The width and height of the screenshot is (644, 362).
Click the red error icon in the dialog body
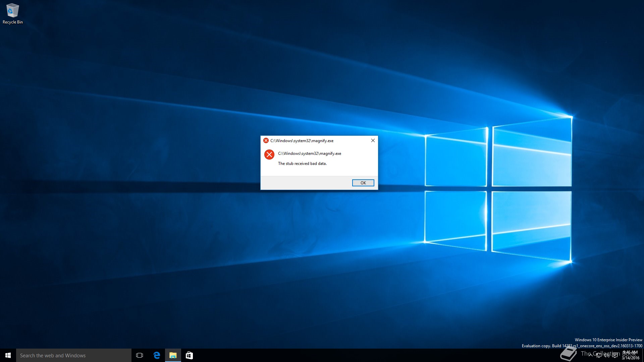pos(269,155)
